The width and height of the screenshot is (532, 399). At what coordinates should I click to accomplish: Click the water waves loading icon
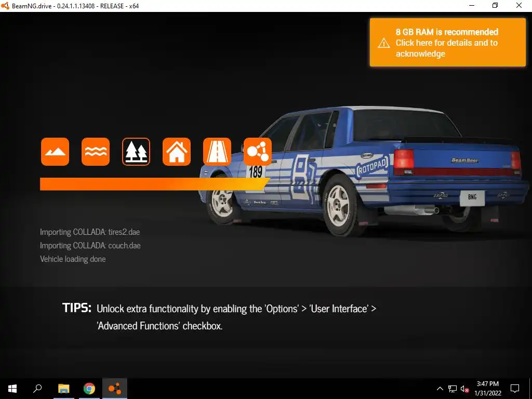96,152
